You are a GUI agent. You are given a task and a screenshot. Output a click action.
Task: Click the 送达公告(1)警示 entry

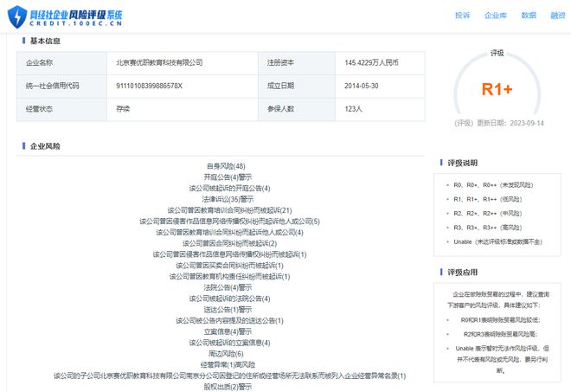(228, 310)
